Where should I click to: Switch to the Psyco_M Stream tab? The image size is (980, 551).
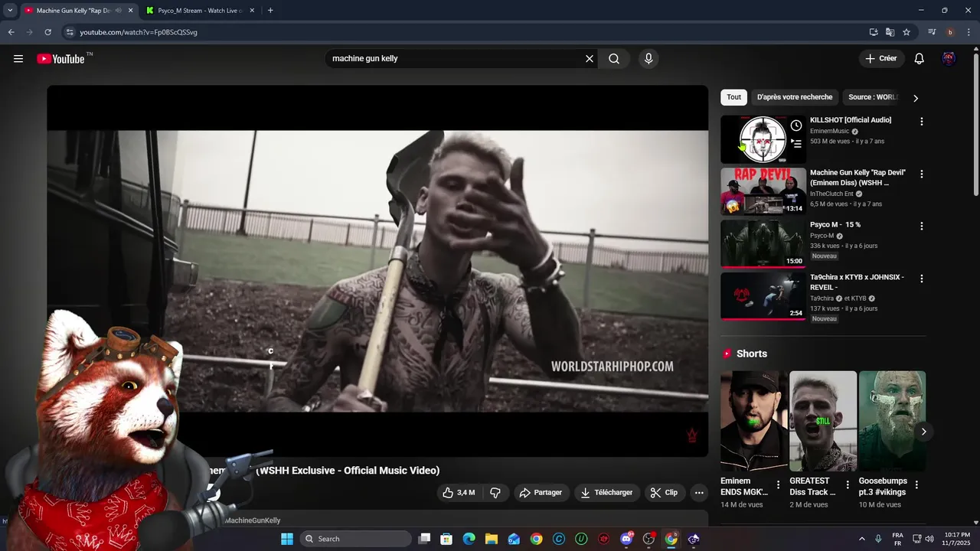tap(201, 11)
